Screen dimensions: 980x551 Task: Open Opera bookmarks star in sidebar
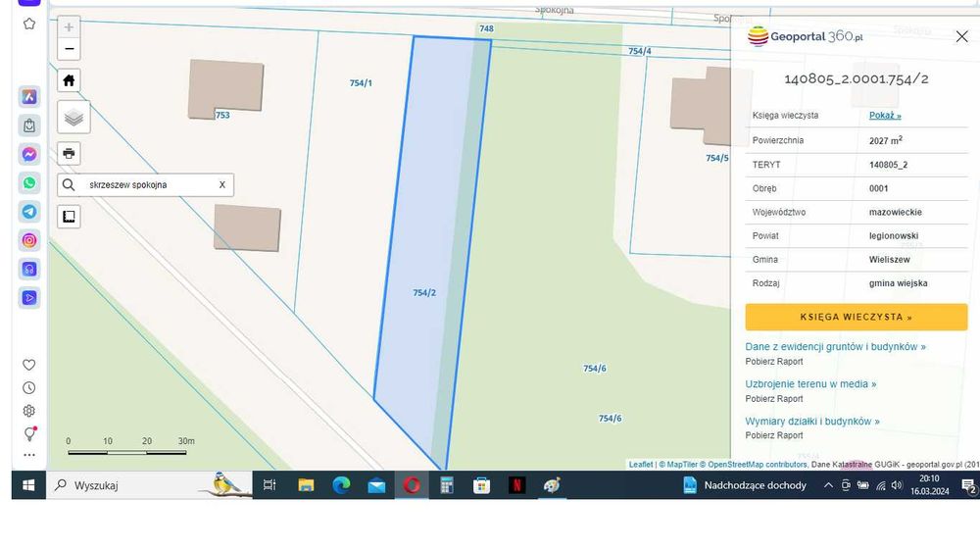29,25
